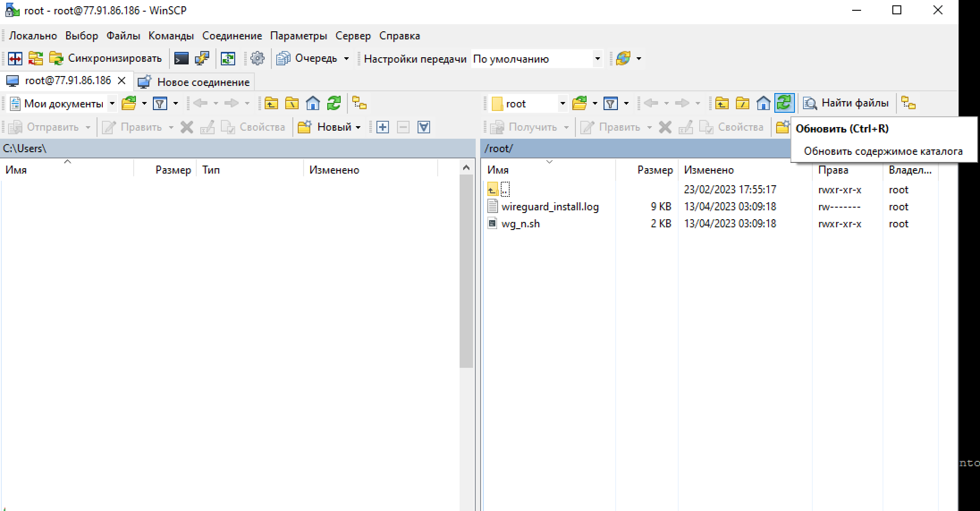This screenshot has height=511, width=980.
Task: Click Select files plus icon
Action: point(383,128)
